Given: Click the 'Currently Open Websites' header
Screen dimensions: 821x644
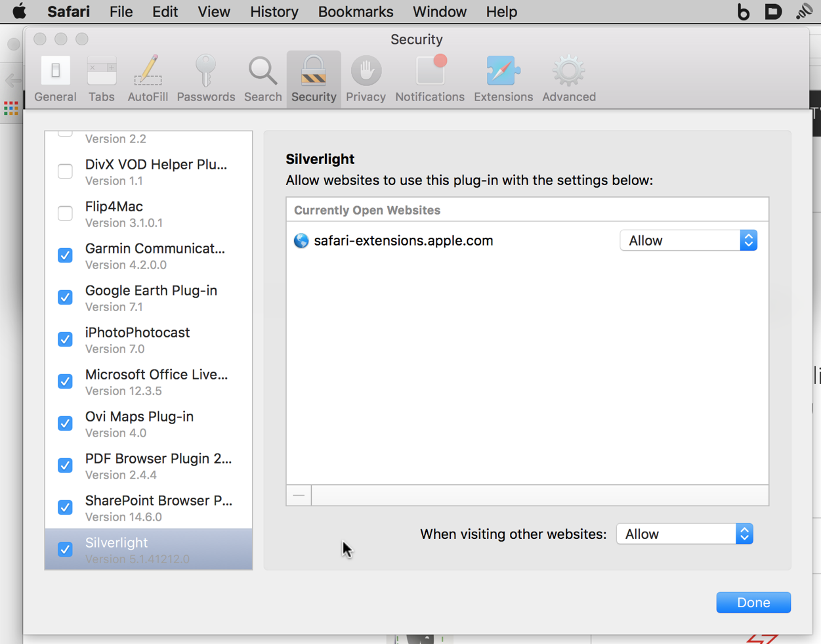Looking at the screenshot, I should click(x=527, y=210).
